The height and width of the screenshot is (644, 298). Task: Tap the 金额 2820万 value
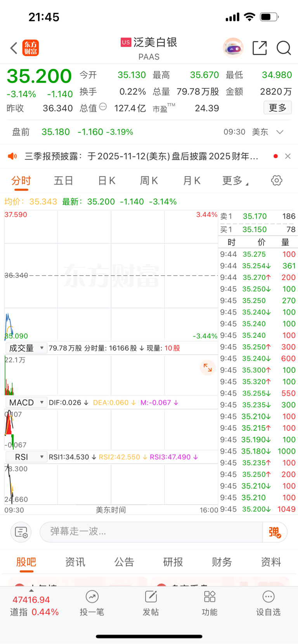tap(276, 91)
